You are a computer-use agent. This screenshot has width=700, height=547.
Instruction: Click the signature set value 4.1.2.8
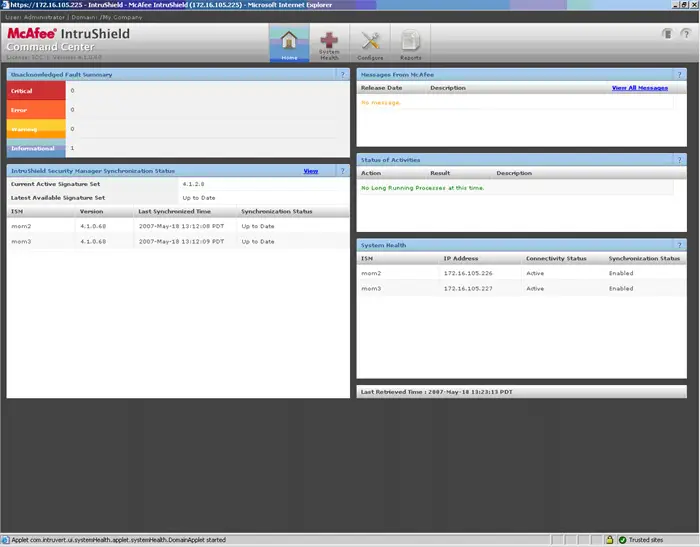tap(193, 184)
